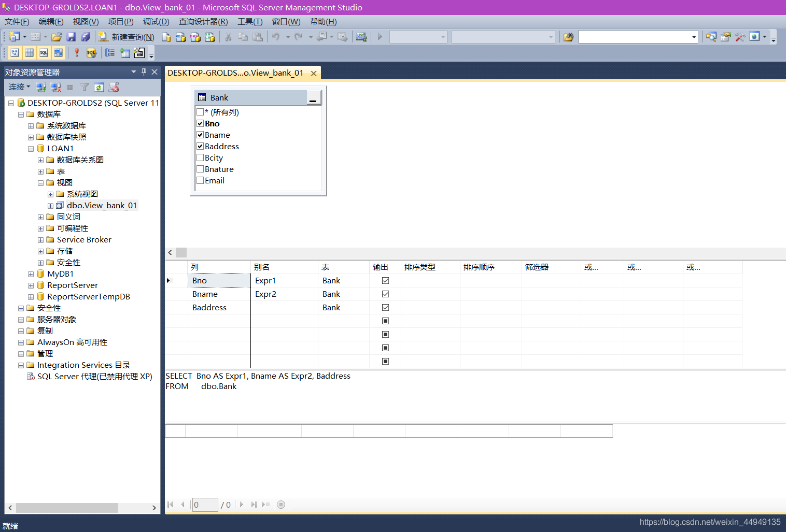Click the Add Table icon
The height and width of the screenshot is (532, 786).
point(125,52)
